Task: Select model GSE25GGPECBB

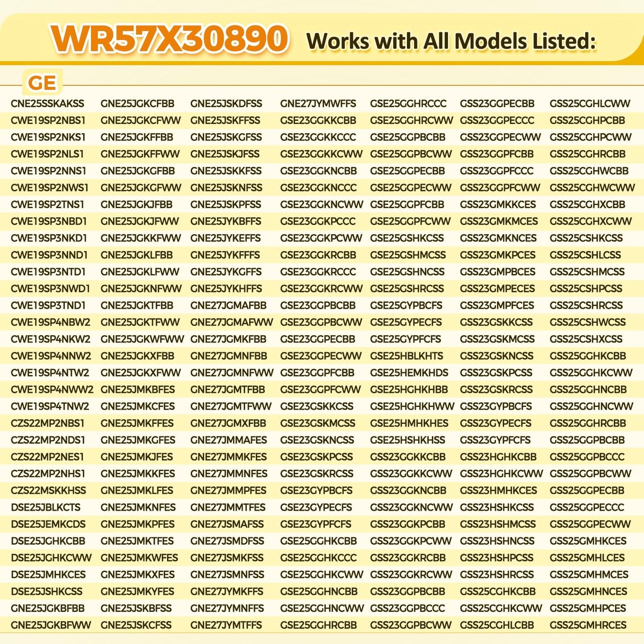Action: coord(408,171)
